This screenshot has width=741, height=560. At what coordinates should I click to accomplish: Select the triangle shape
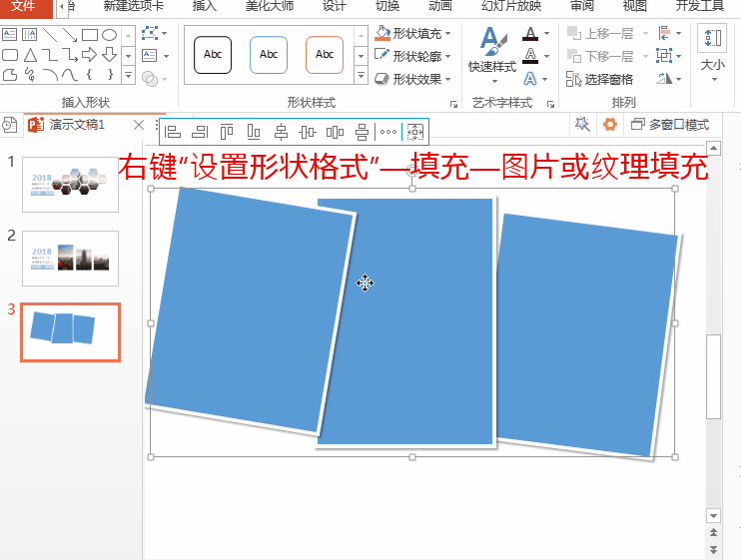30,55
